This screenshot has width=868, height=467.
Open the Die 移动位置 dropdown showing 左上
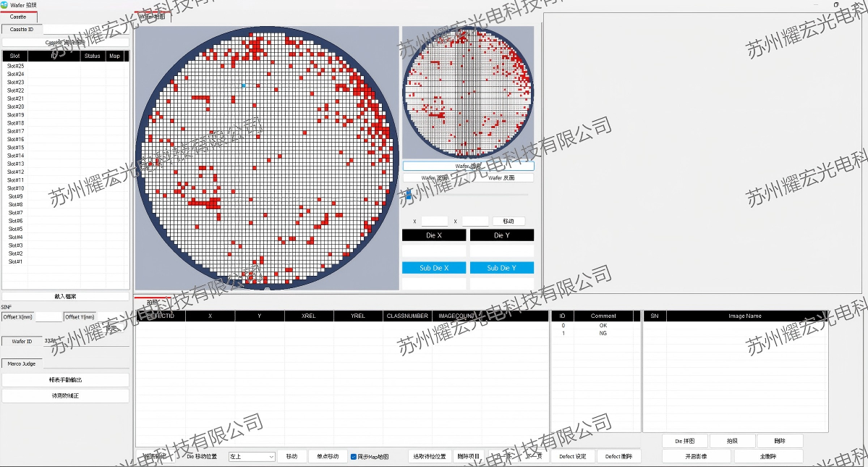pos(252,457)
